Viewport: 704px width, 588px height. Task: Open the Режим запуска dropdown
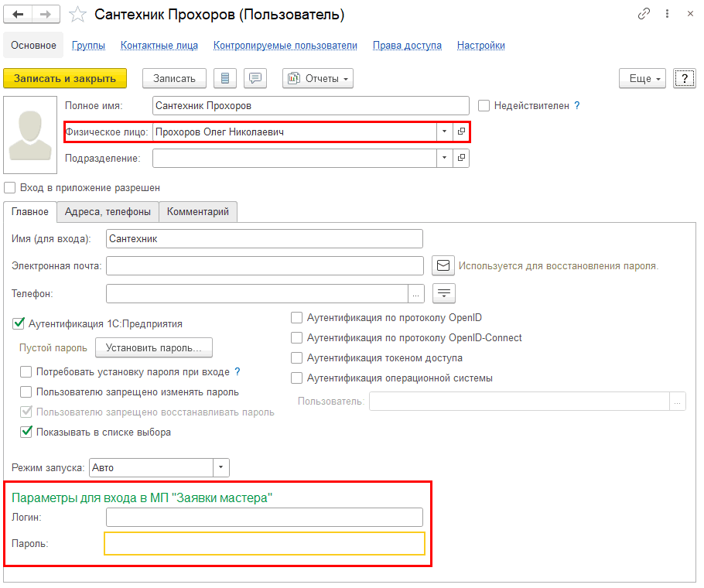[x=221, y=467]
